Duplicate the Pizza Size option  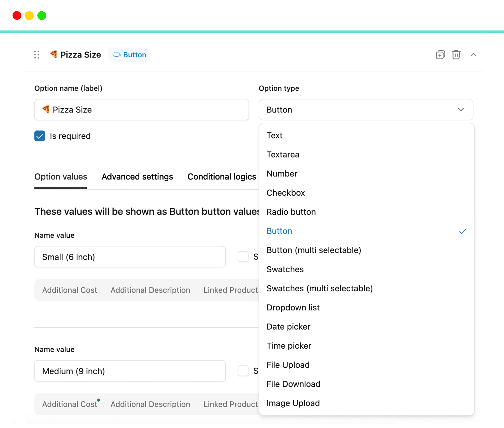pos(440,55)
